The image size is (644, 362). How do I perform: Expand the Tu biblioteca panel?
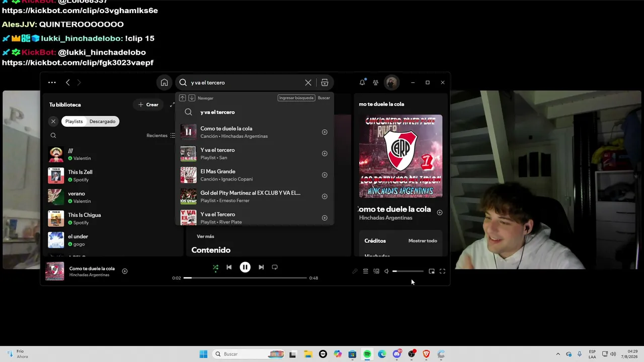point(172,105)
